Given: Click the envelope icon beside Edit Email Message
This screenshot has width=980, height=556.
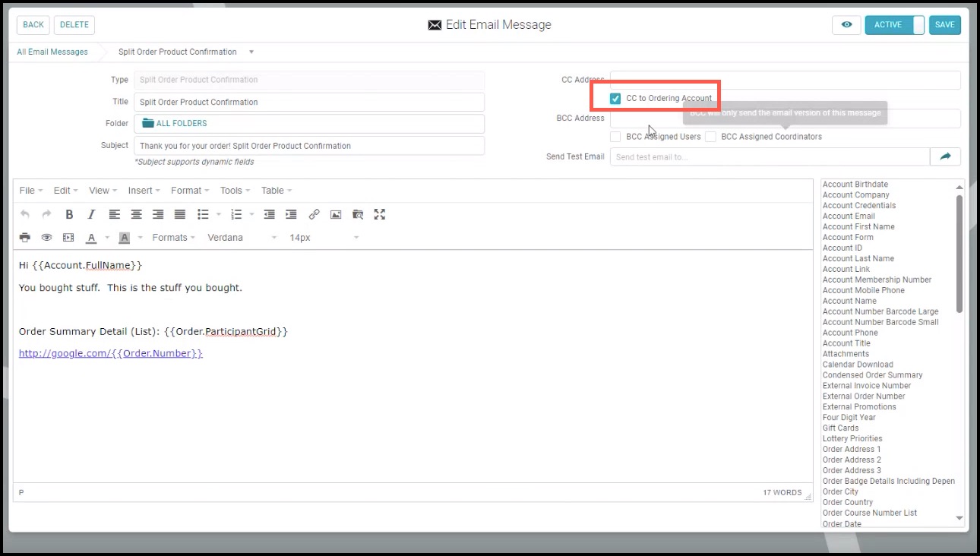Looking at the screenshot, I should pyautogui.click(x=435, y=25).
